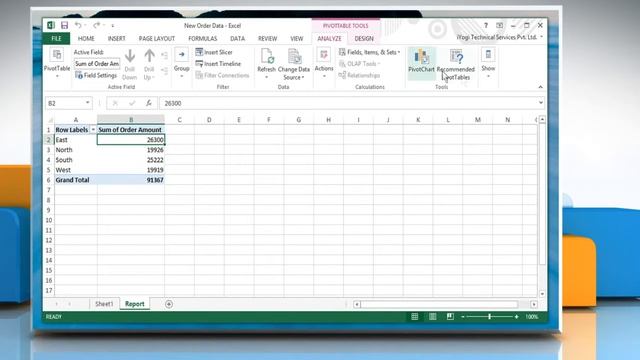Image resolution: width=640 pixels, height=360 pixels.
Task: Switch to the Sheet1 worksheet tab
Action: click(104, 304)
